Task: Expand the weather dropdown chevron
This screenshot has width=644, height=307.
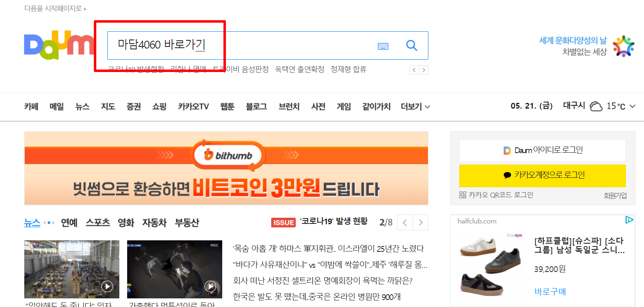Action: (x=632, y=107)
